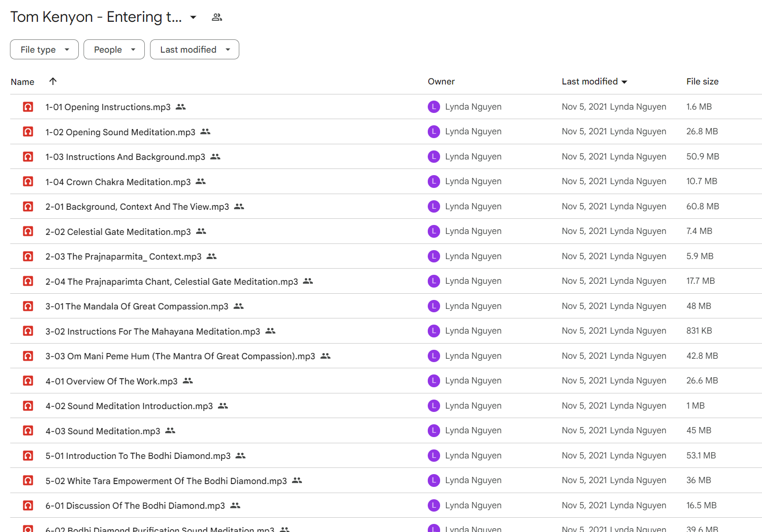Select file 2-04 The Prajnaparimta Chant, Celestial Gate Meditation.mp3

(386, 281)
